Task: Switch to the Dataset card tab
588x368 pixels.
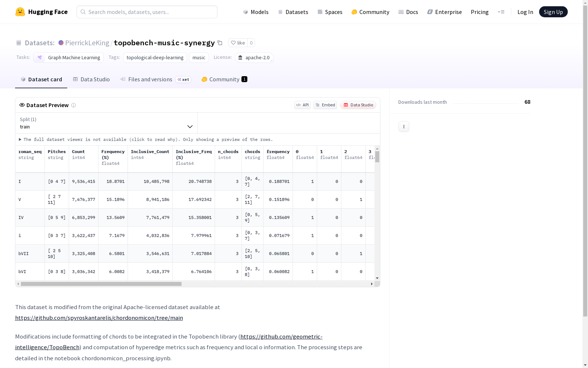Action: coord(41,79)
